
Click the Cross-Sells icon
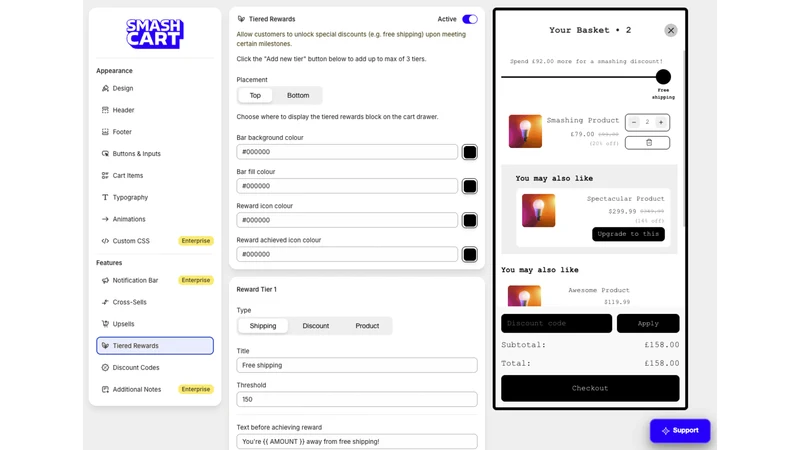[105, 302]
